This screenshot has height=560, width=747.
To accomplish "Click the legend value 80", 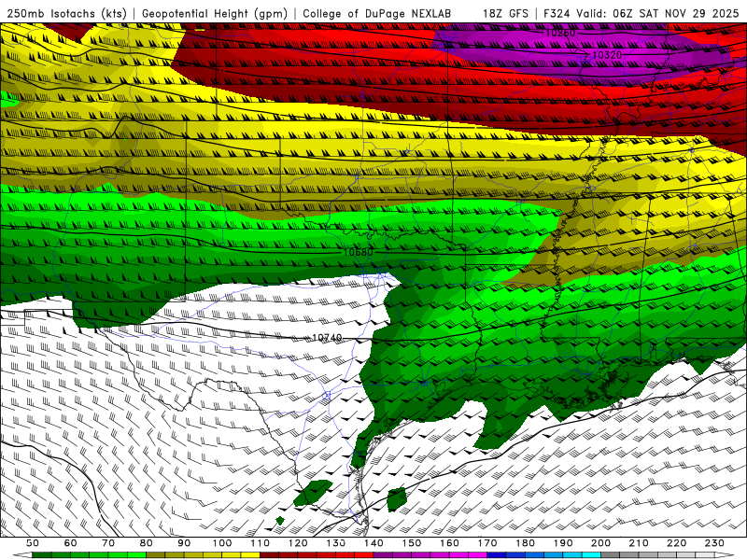I will click(x=147, y=543).
